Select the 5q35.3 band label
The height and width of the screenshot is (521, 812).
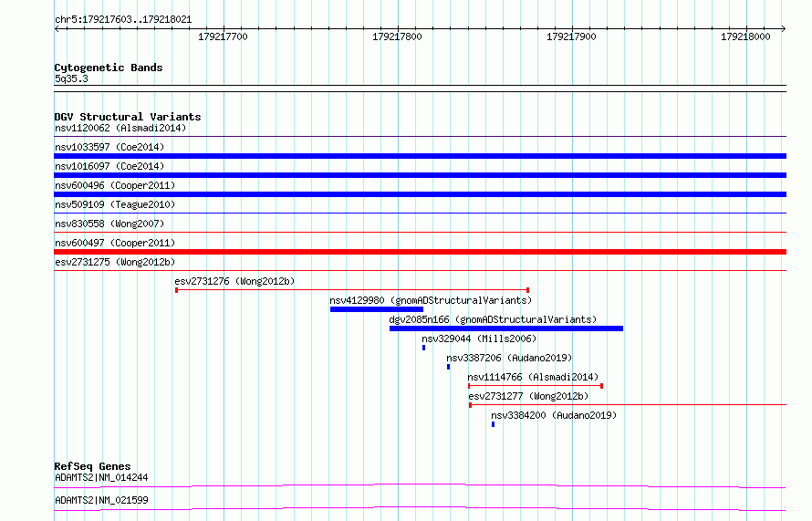pyautogui.click(x=71, y=78)
